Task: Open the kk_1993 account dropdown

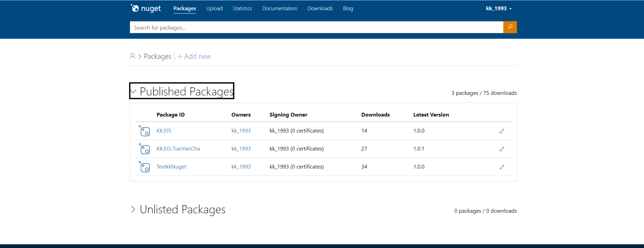Action: (x=499, y=8)
